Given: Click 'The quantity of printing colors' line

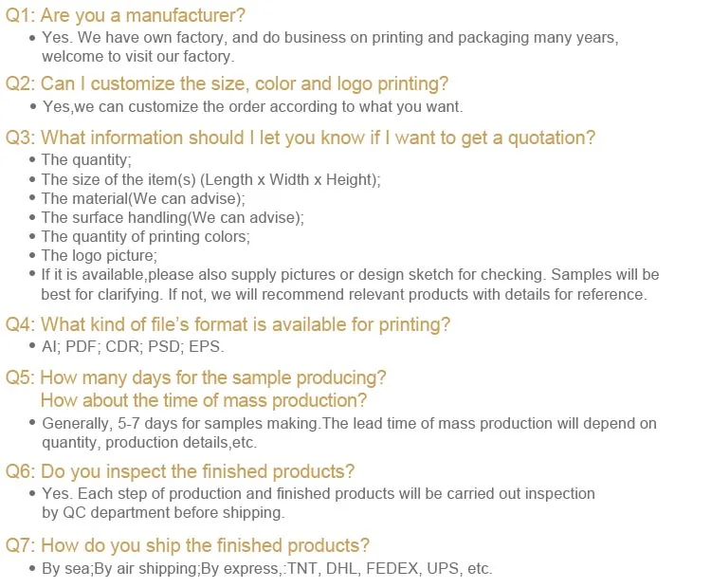Looking at the screenshot, I should pyautogui.click(x=146, y=237).
